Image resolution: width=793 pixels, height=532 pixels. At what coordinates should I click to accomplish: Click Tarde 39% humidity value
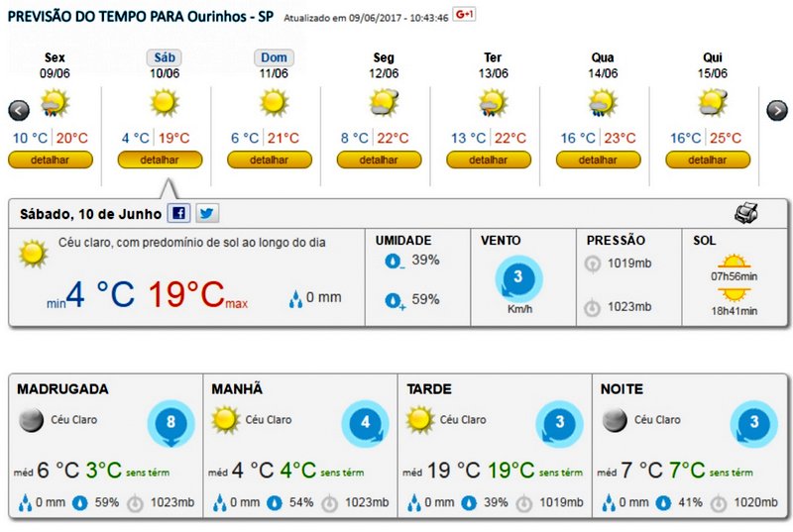click(x=496, y=502)
